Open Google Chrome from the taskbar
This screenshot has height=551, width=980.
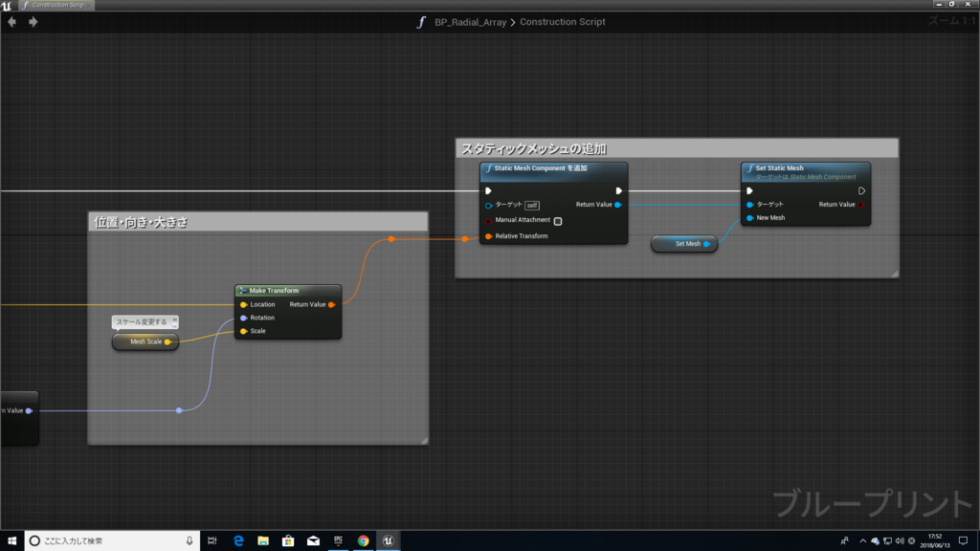[363, 541]
